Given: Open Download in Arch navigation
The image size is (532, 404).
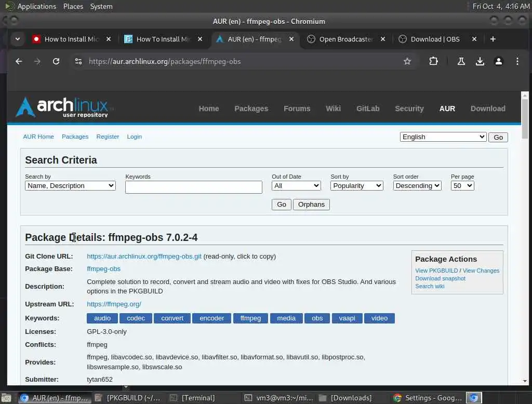Looking at the screenshot, I should point(488,109).
